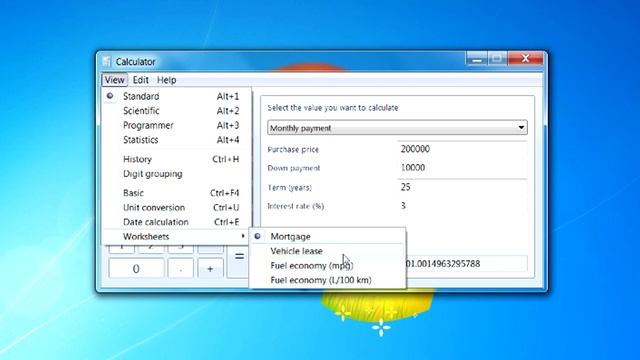The height and width of the screenshot is (360, 640).
Task: Expand the Worksheets submenu
Action: 176,236
